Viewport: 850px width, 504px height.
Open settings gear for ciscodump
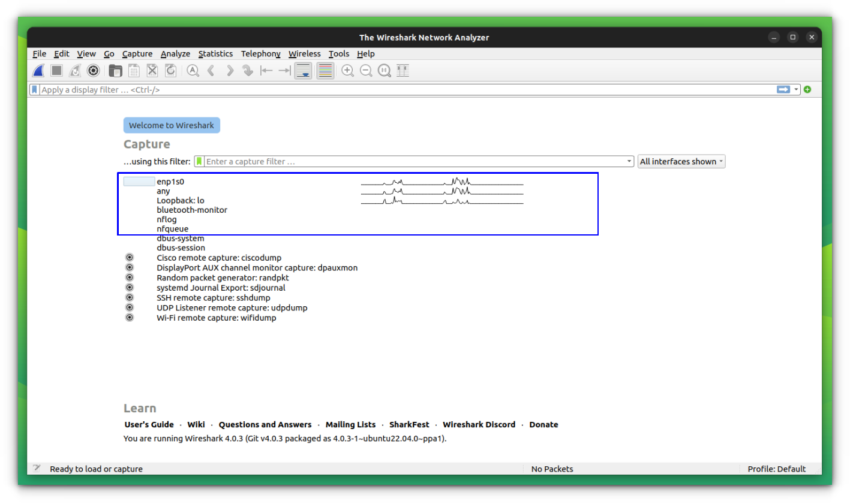click(x=130, y=258)
